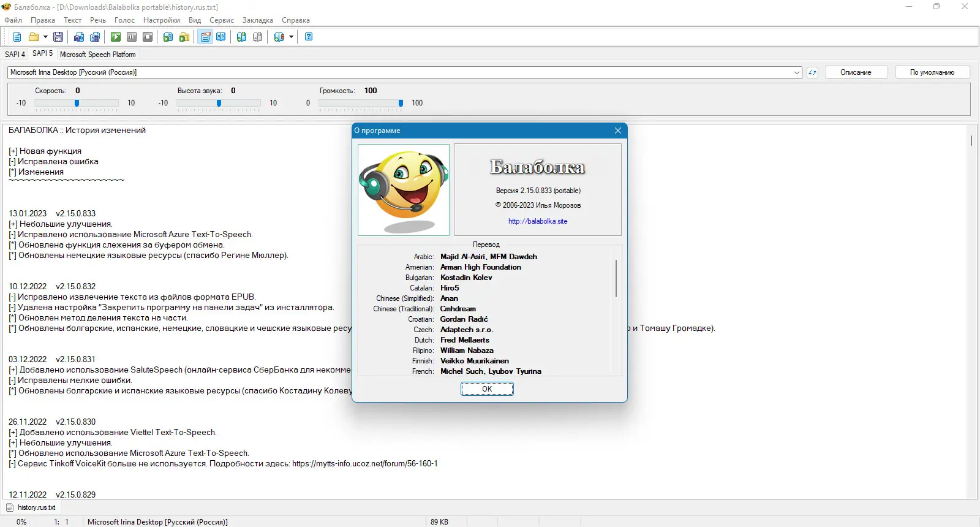Select the history.rus.txt document tab
980x527 pixels.
(x=31, y=507)
